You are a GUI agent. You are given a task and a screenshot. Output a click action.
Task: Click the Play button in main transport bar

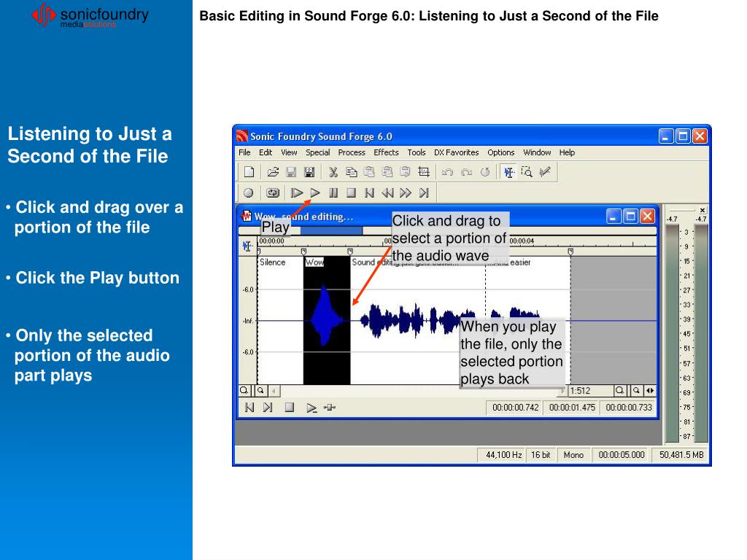315,192
